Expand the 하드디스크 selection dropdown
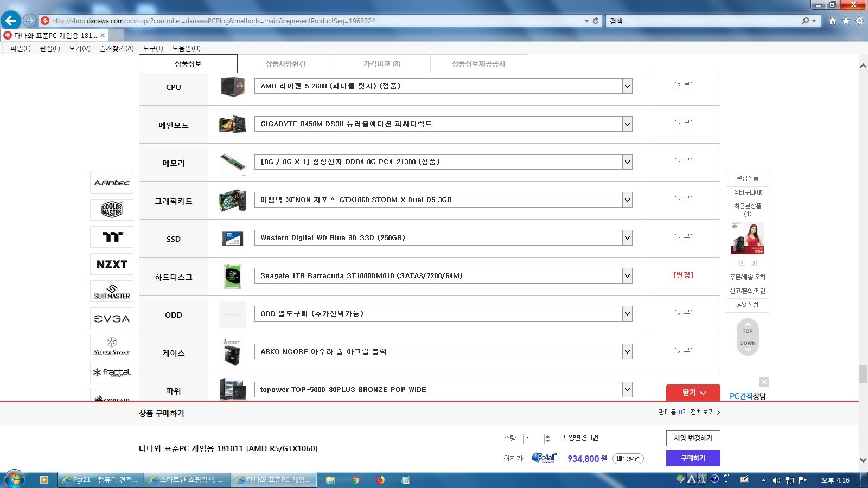The image size is (868, 488). click(x=627, y=275)
